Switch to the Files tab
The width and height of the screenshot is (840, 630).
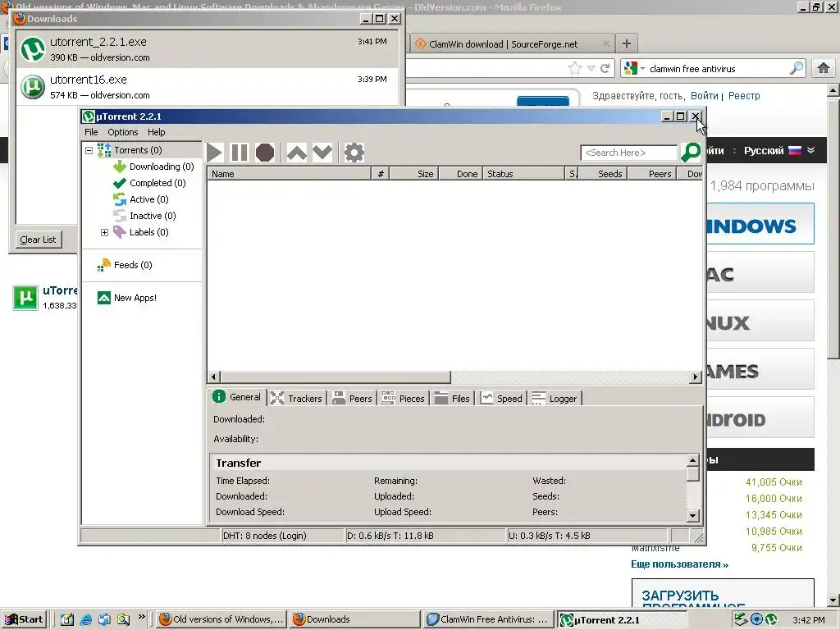(452, 399)
